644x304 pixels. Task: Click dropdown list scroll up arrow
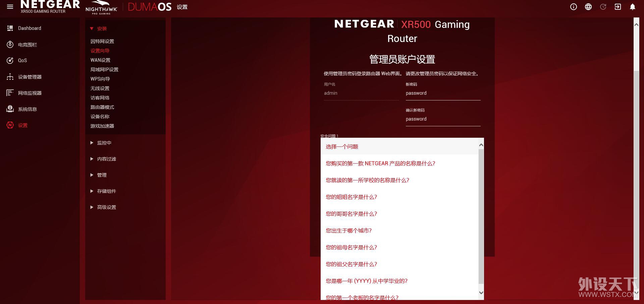pos(481,145)
